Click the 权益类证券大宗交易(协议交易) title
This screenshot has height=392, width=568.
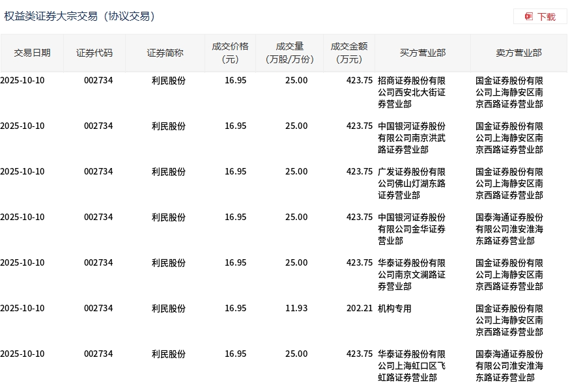(x=79, y=16)
